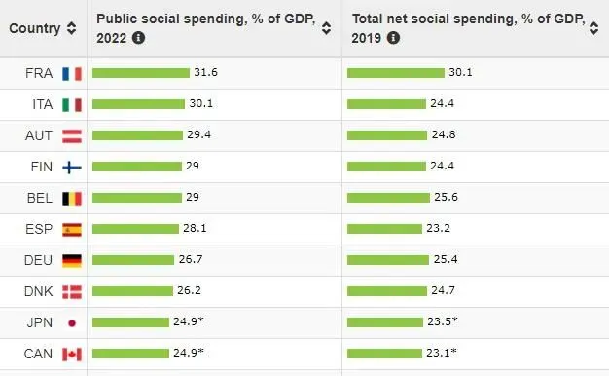Image resolution: width=610 pixels, height=376 pixels.
Task: Select the DNK country label
Action: pyautogui.click(x=39, y=291)
